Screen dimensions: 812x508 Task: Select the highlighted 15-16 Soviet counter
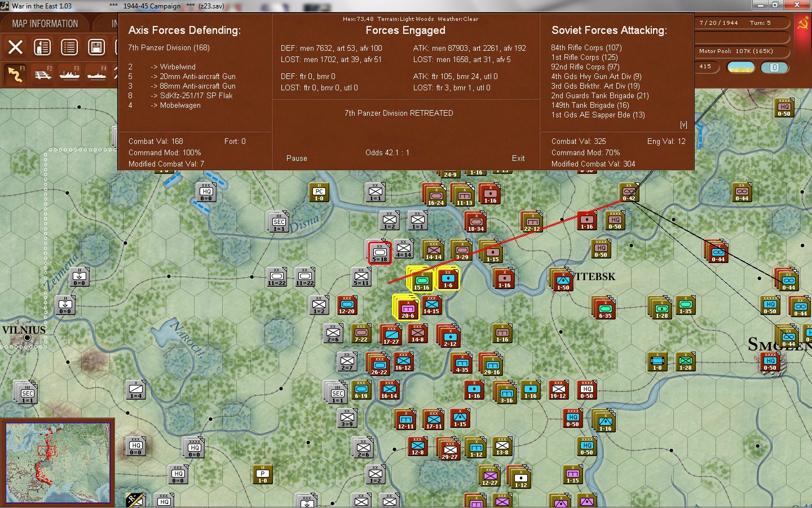tap(422, 281)
